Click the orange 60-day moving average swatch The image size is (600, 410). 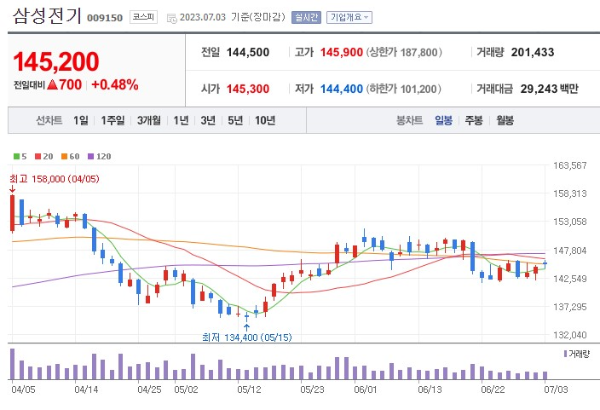(64, 156)
